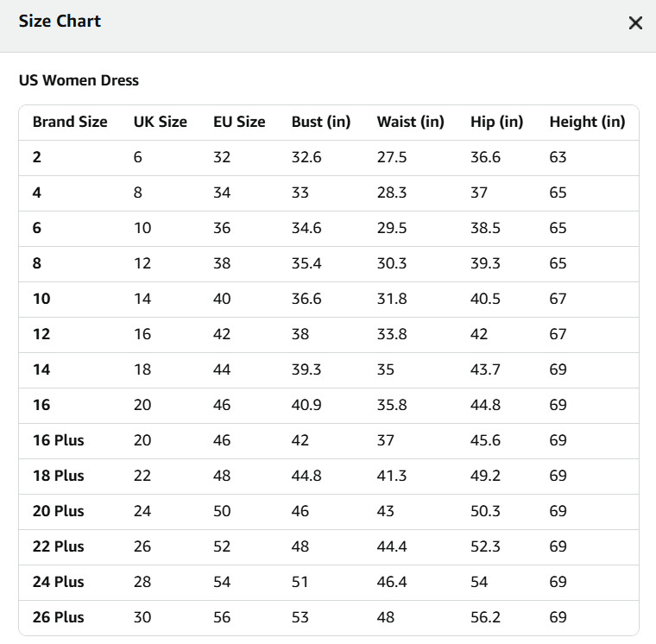Image resolution: width=656 pixels, height=644 pixels.
Task: Click the US Women Dress heading
Action: pos(79,80)
